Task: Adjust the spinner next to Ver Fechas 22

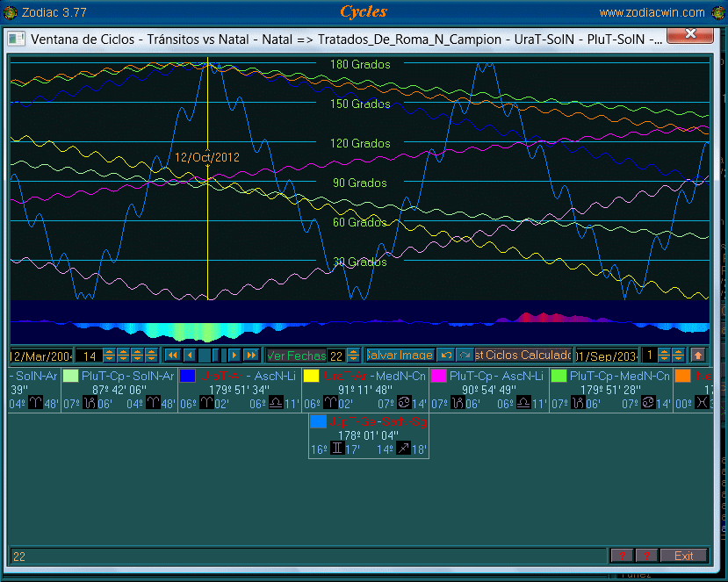Action: point(353,356)
